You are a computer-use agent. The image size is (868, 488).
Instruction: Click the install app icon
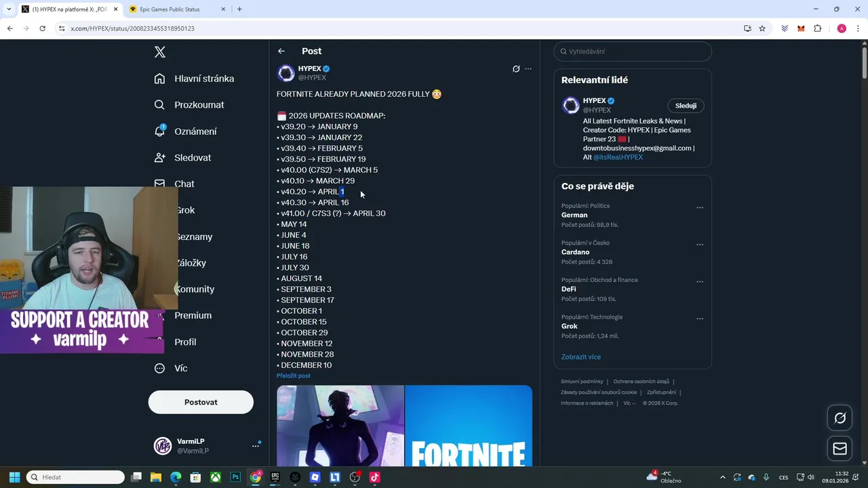point(747,28)
